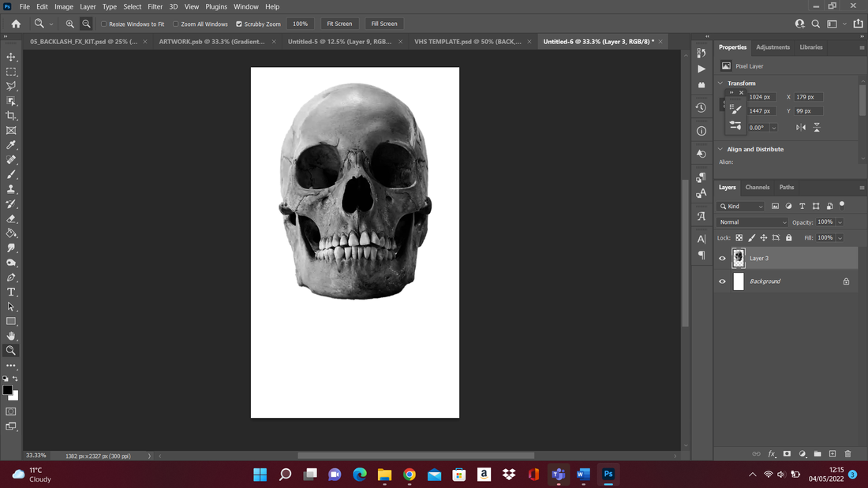
Task: Select the Frame tool
Action: [x=11, y=131]
